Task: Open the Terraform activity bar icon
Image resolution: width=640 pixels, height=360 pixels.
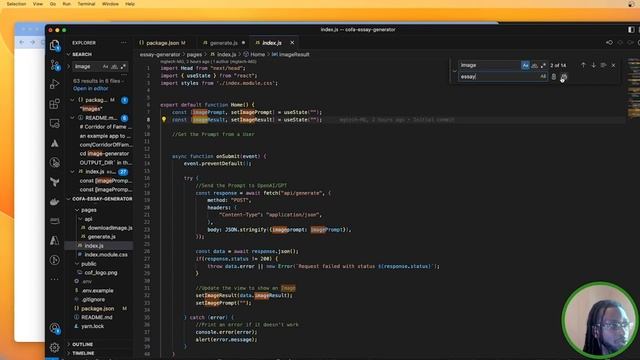Action: point(54,182)
